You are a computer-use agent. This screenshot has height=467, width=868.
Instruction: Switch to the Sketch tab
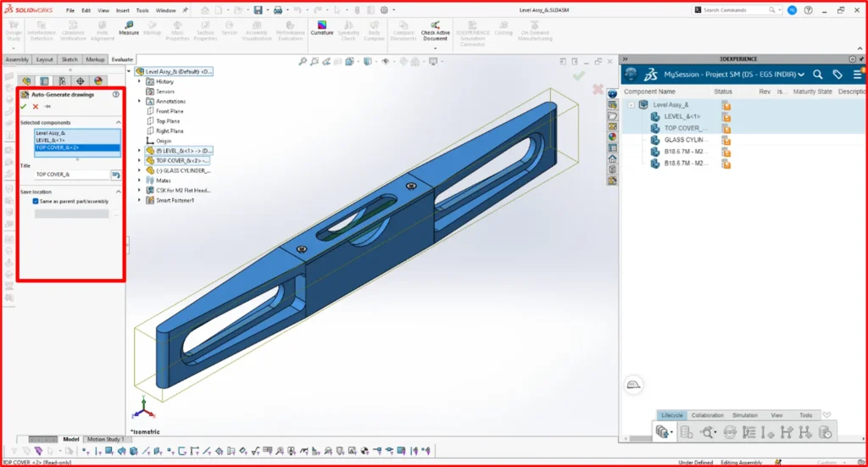[x=70, y=60]
